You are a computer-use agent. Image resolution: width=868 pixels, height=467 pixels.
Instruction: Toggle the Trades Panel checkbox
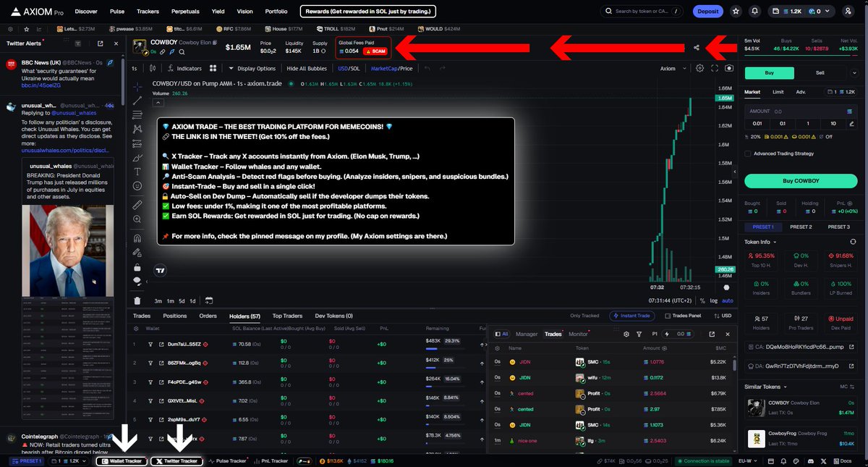coord(667,316)
